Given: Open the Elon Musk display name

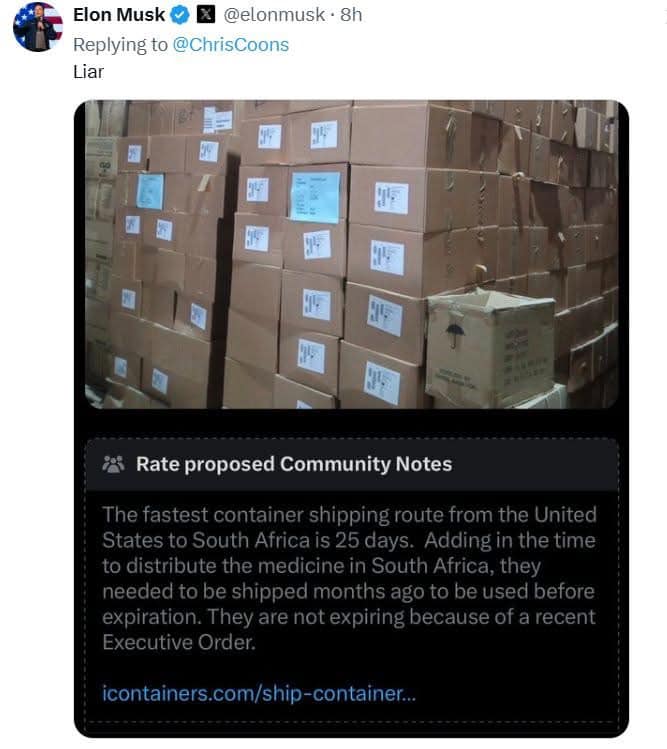Looking at the screenshot, I should click(118, 15).
